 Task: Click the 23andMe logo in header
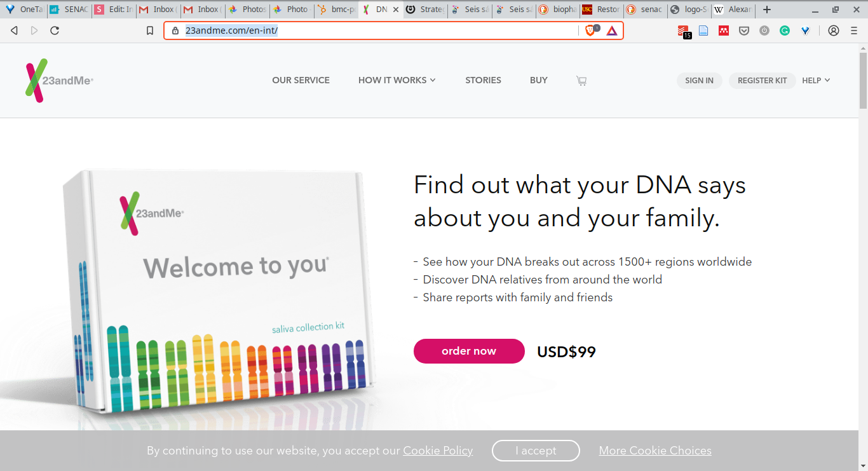(x=59, y=81)
